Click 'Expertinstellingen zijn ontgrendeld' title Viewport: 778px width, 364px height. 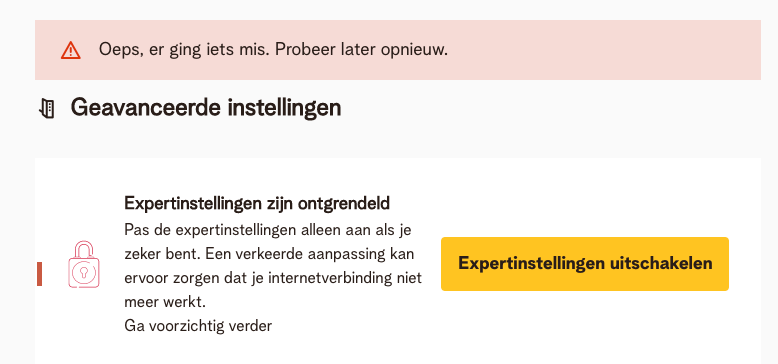(257, 203)
